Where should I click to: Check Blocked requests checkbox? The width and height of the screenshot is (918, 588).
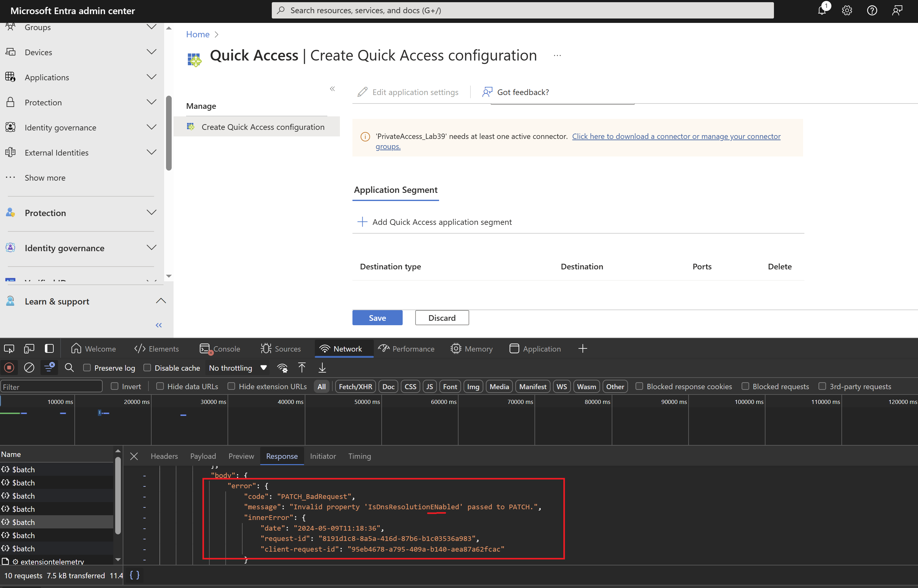click(745, 386)
